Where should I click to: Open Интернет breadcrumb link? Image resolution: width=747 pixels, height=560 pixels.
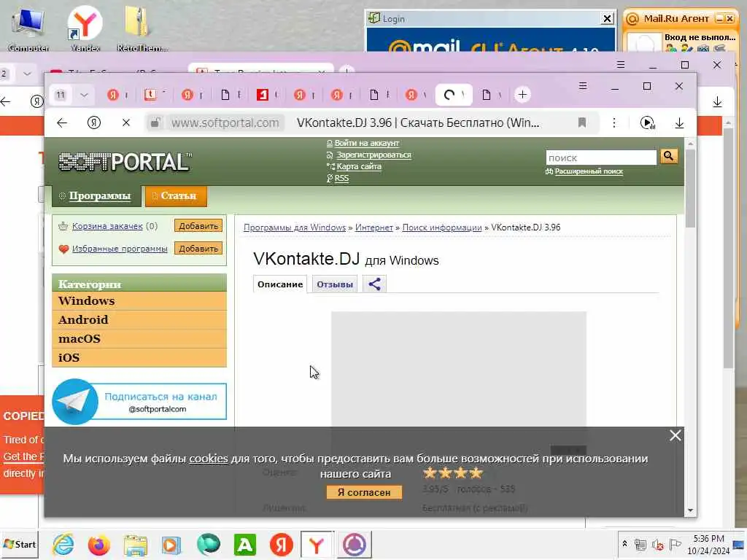(x=374, y=227)
